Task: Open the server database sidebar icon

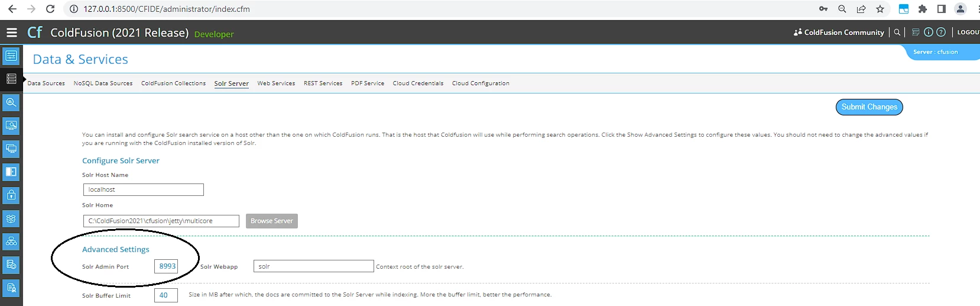Action: tap(11, 265)
